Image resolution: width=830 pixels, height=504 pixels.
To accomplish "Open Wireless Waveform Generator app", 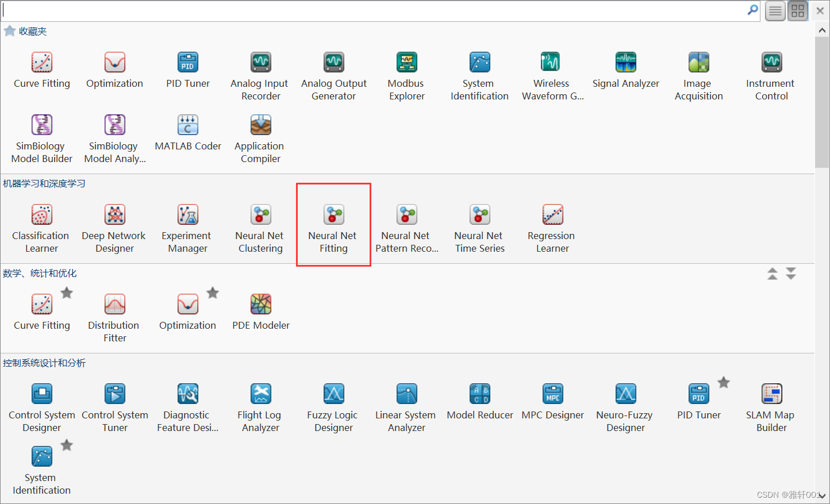I will tap(552, 77).
